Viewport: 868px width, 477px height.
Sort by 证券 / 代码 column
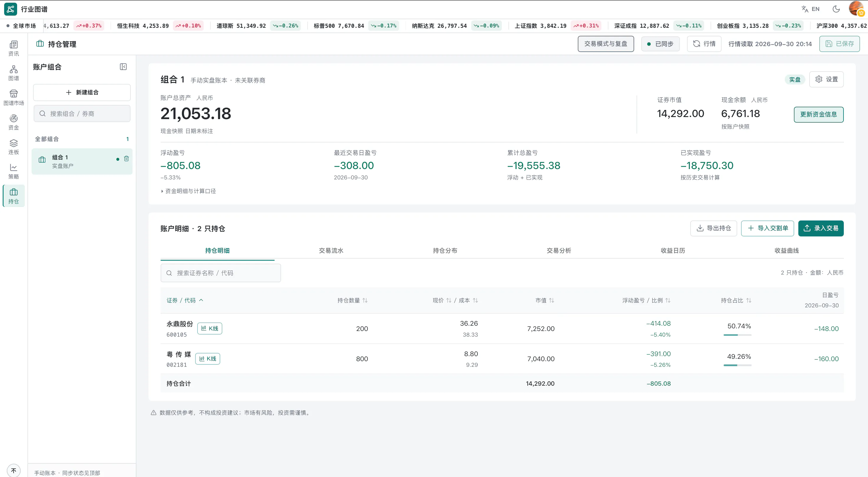[185, 300]
